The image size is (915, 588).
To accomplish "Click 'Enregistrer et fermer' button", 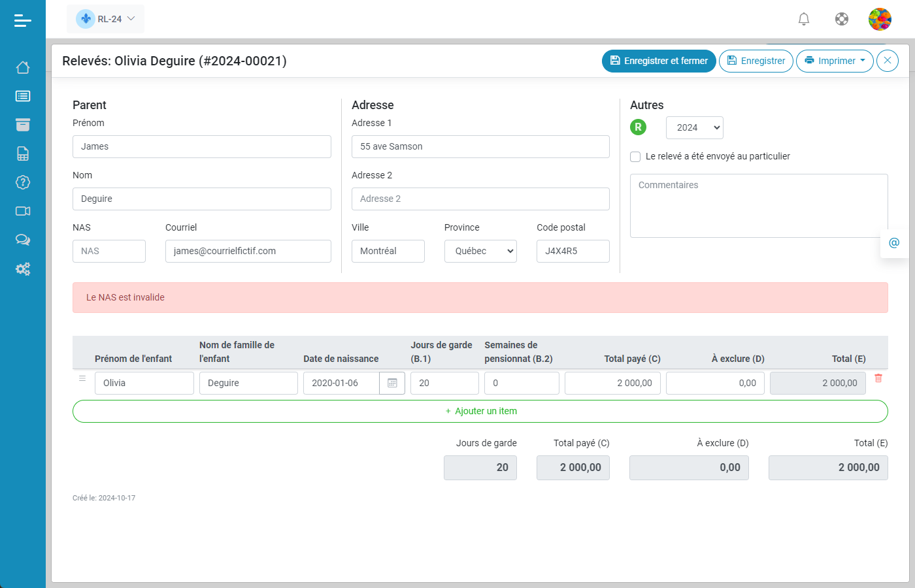I will [659, 61].
